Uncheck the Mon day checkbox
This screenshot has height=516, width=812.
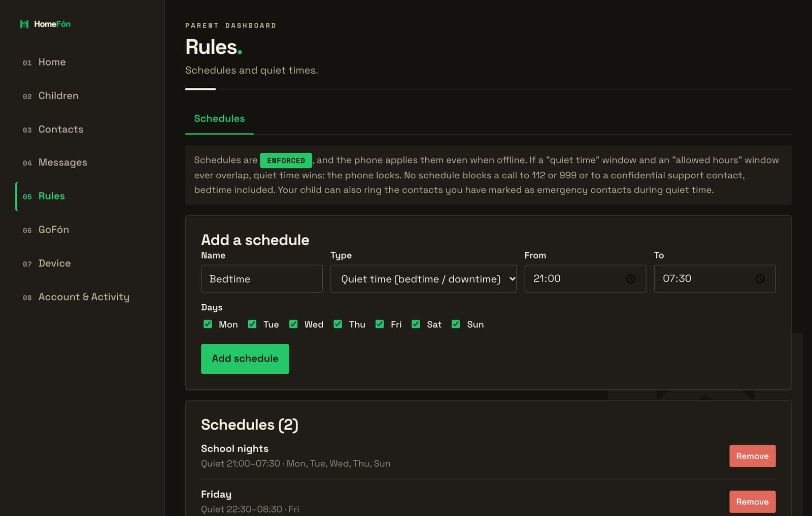pos(208,324)
